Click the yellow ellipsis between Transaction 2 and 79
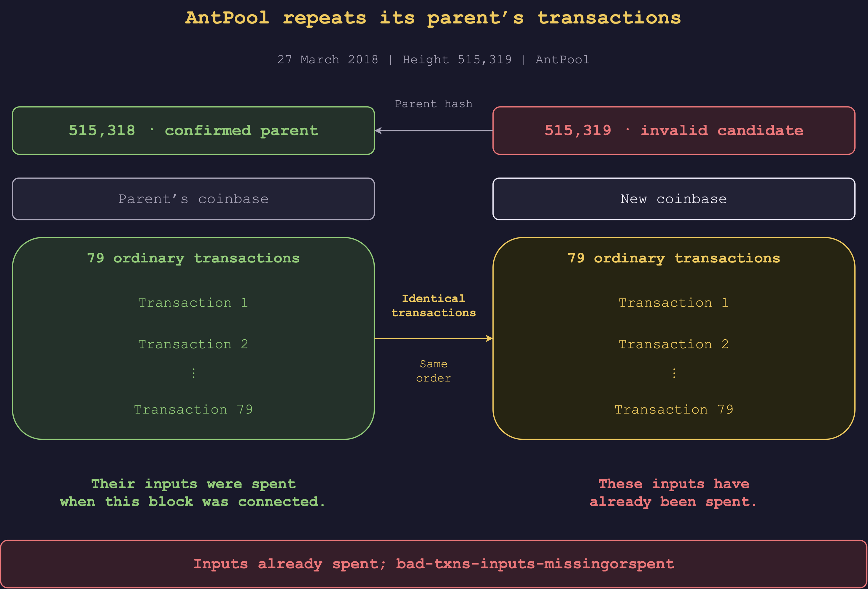Screen dimensions: 868x589 pyautogui.click(x=674, y=373)
